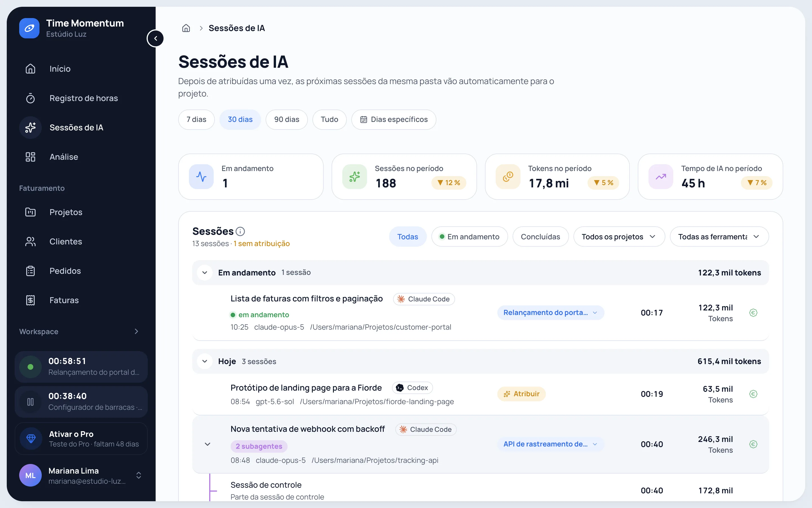
Task: Open the Todos os projetos dropdown
Action: pyautogui.click(x=619, y=237)
